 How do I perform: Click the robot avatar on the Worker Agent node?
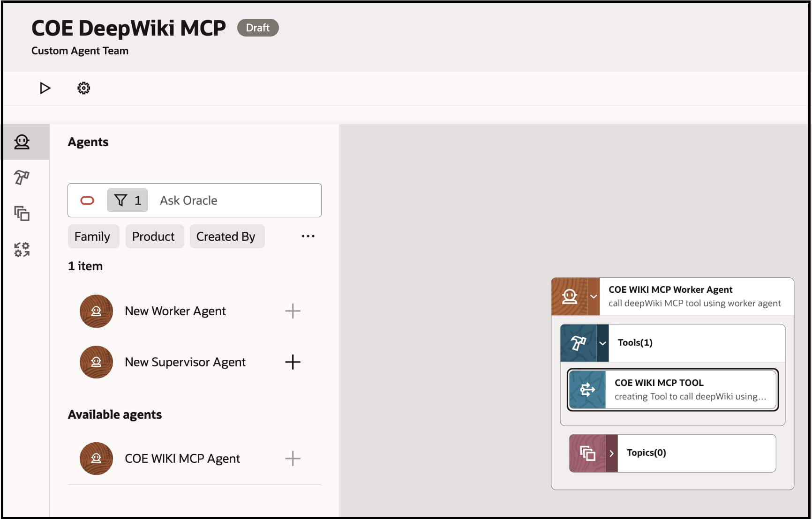point(570,296)
